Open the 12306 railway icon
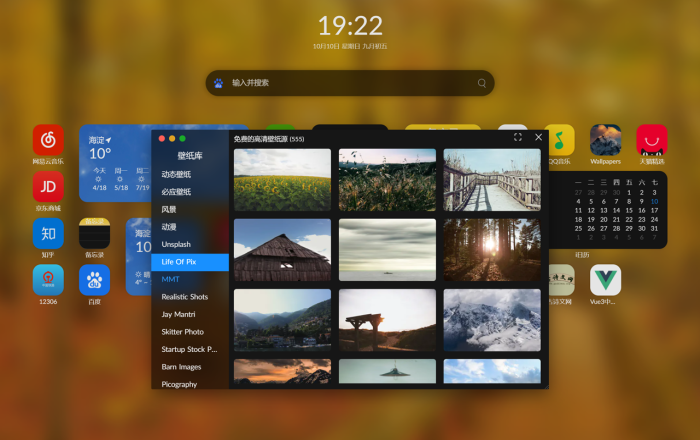700x440 pixels. point(48,280)
